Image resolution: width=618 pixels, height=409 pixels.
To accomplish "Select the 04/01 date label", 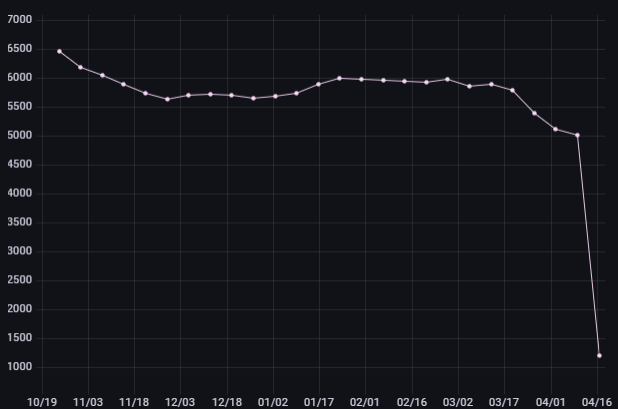I will (551, 402).
